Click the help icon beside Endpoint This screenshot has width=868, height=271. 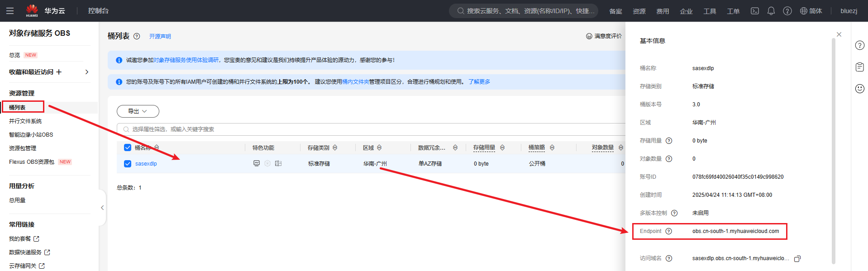(x=668, y=231)
